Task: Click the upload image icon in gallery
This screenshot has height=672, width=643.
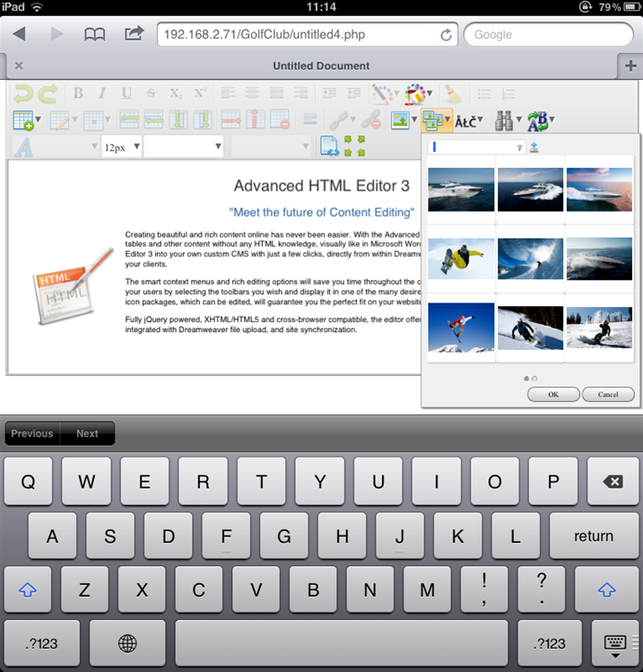Action: coord(534,148)
